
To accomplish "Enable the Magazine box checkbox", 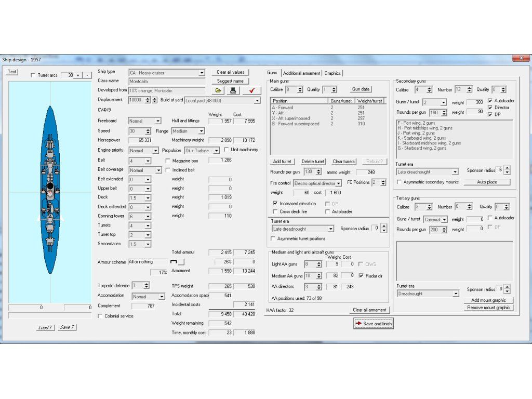I will point(168,161).
